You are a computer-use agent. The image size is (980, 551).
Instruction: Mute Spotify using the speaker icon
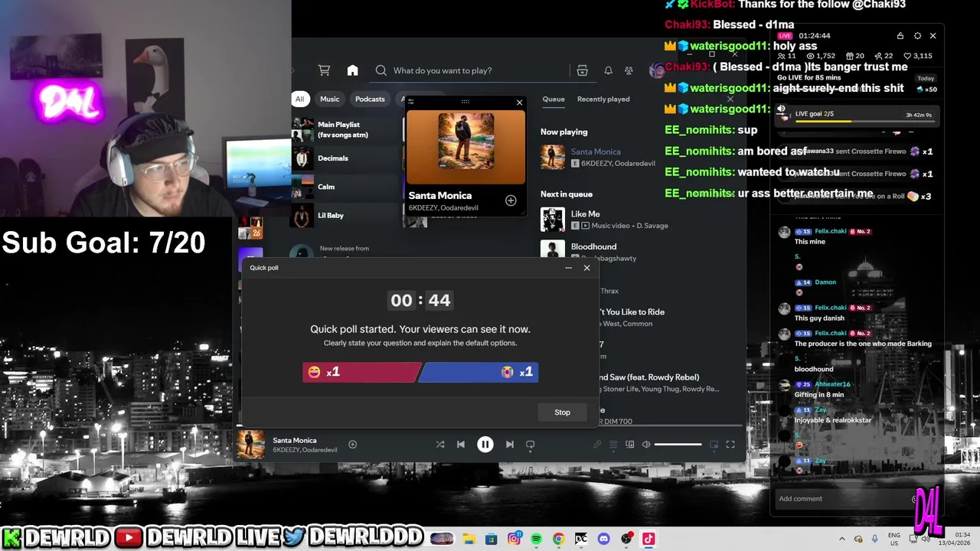(x=646, y=445)
